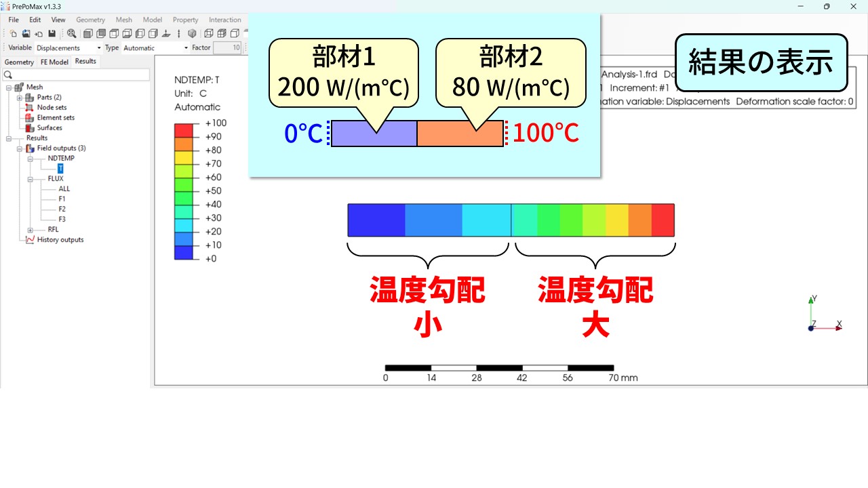Image resolution: width=868 pixels, height=488 pixels.
Task: Open the File menu
Action: [x=14, y=20]
